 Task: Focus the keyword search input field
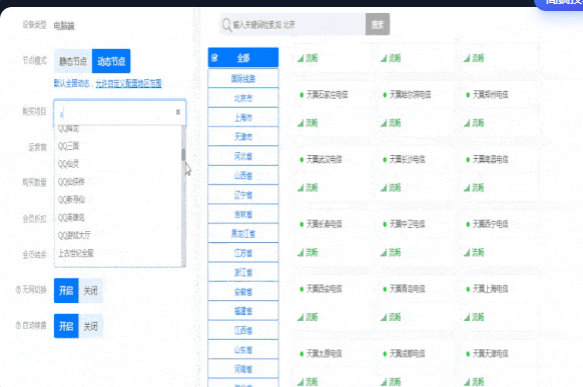click(293, 25)
